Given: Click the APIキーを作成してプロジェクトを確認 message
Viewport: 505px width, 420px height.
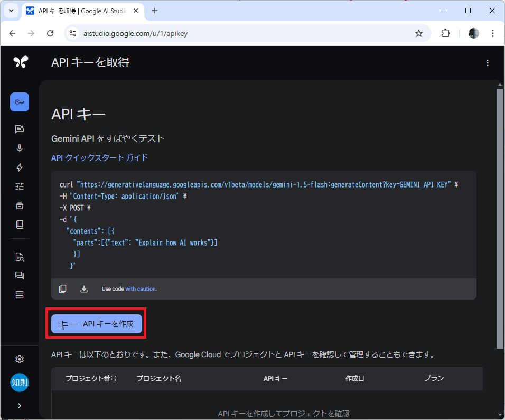Looking at the screenshot, I should tap(284, 414).
